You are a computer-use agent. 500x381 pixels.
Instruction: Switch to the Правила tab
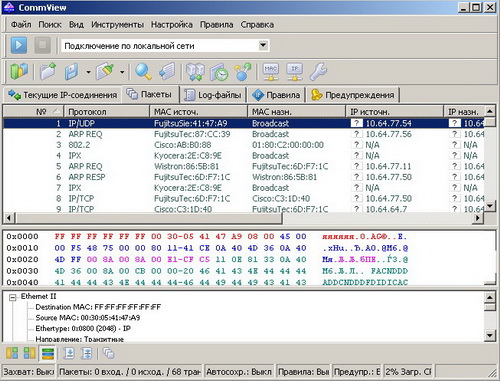tap(276, 95)
